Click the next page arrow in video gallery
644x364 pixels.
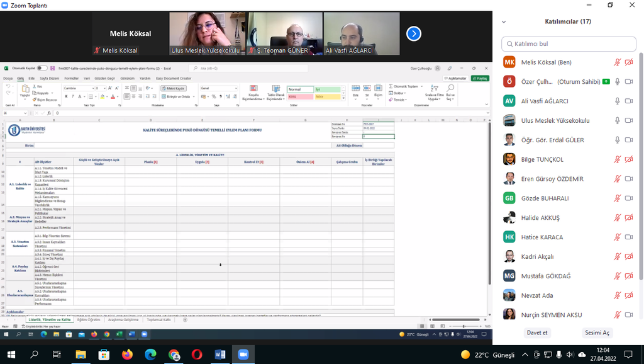[413, 33]
